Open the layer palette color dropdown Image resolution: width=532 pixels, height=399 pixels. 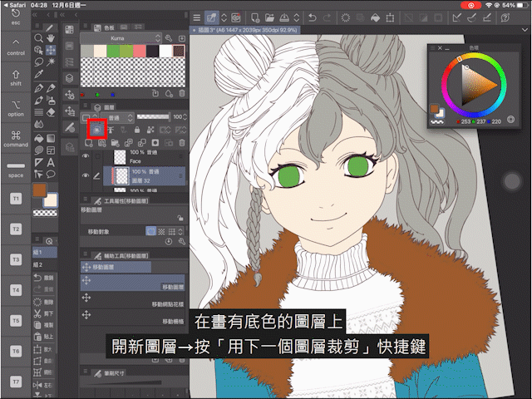[x=90, y=117]
